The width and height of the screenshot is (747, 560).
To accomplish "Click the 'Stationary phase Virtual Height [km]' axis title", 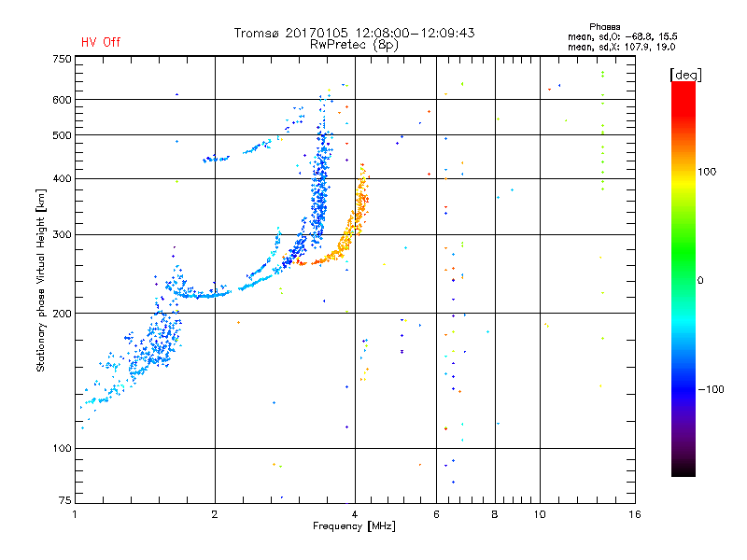I will [40, 280].
